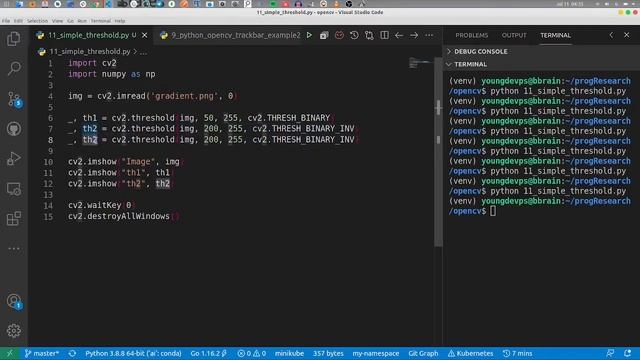Show additional views ellipsis in activity bar
The image size is (640, 360).
coord(13,248)
